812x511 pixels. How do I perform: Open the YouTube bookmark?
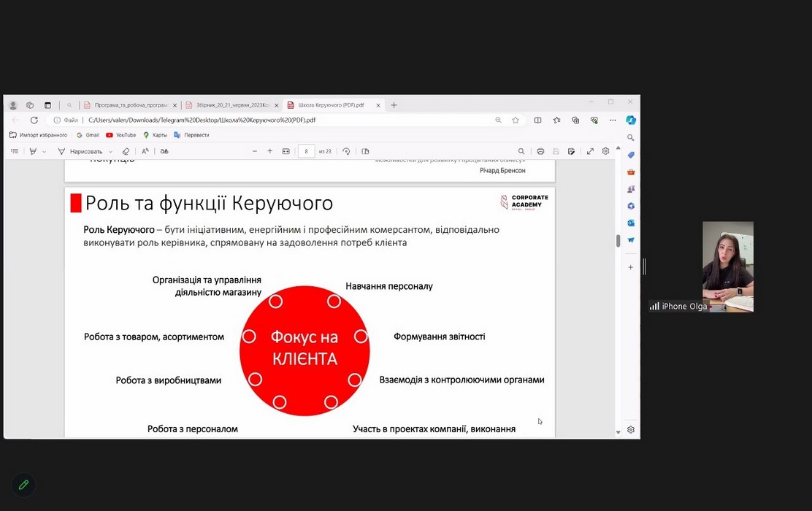coord(121,135)
